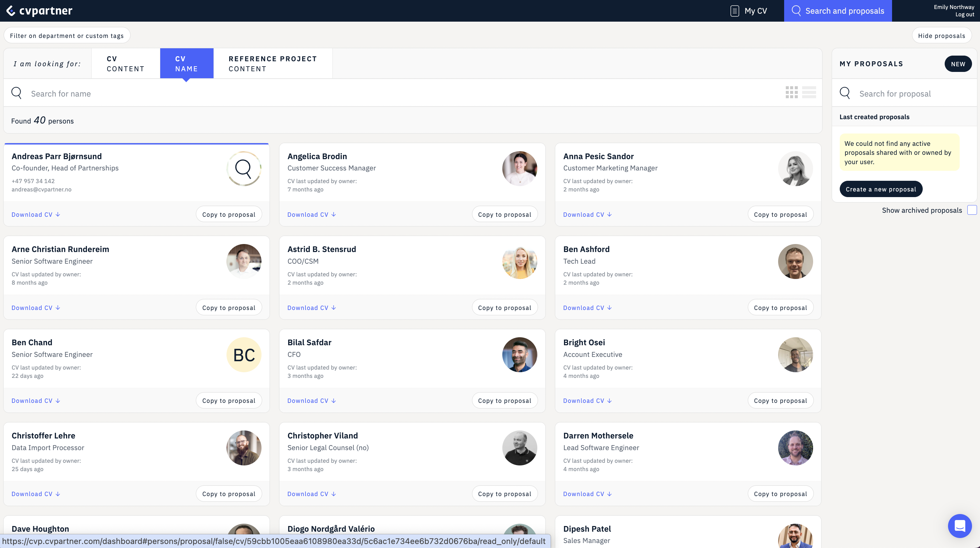980x548 pixels.
Task: Expand the NEW proposals menu
Action: tap(958, 64)
